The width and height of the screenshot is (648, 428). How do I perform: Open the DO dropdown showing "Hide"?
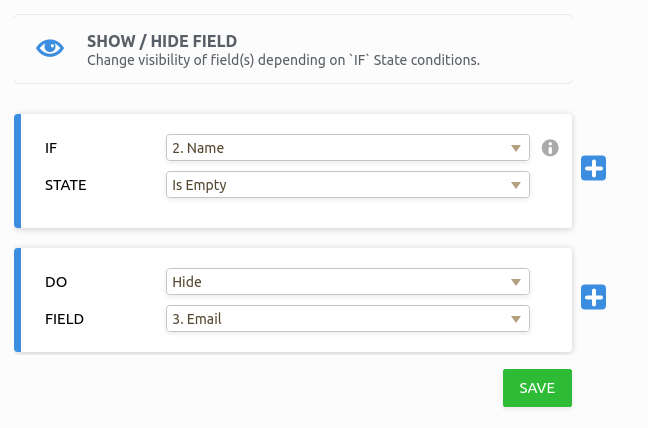click(x=347, y=282)
